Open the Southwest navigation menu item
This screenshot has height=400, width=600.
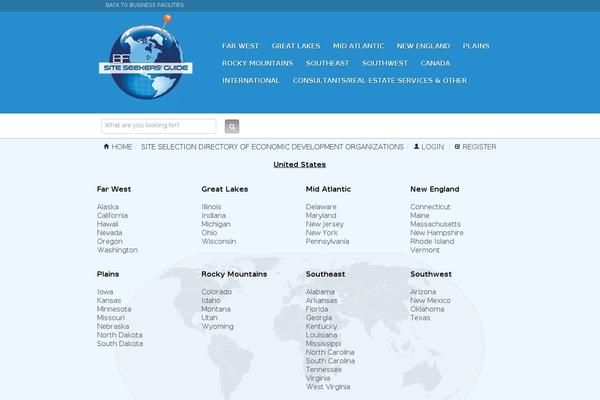(x=385, y=63)
